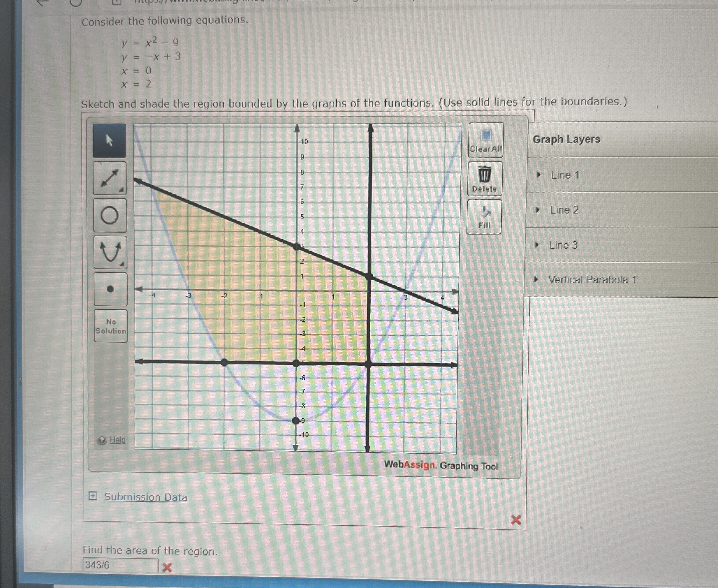Select the Point tool
Image resolution: width=718 pixels, height=588 pixels.
click(x=110, y=289)
